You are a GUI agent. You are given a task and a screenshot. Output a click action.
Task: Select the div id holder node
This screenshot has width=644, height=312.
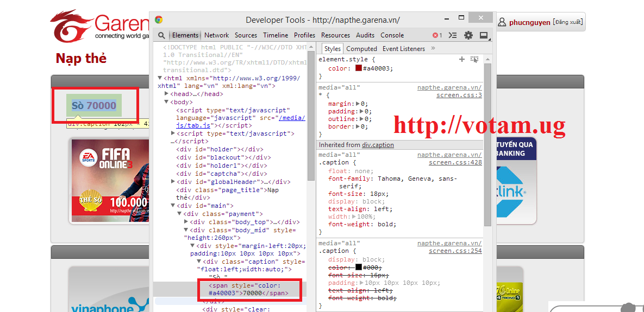[x=220, y=150]
